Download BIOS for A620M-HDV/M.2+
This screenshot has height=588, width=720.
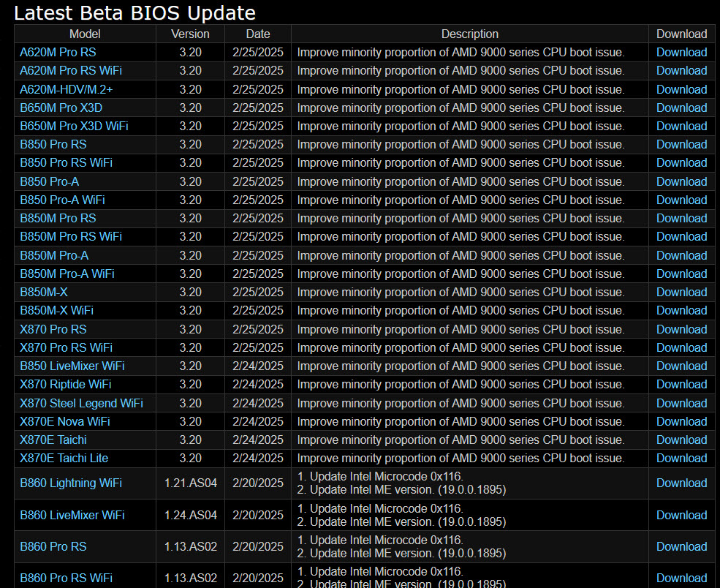pyautogui.click(x=681, y=89)
